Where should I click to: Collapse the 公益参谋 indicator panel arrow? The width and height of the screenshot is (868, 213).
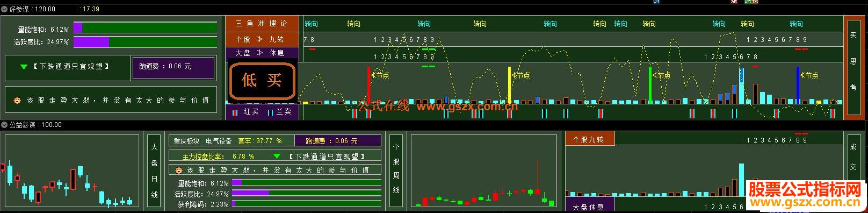[4, 125]
